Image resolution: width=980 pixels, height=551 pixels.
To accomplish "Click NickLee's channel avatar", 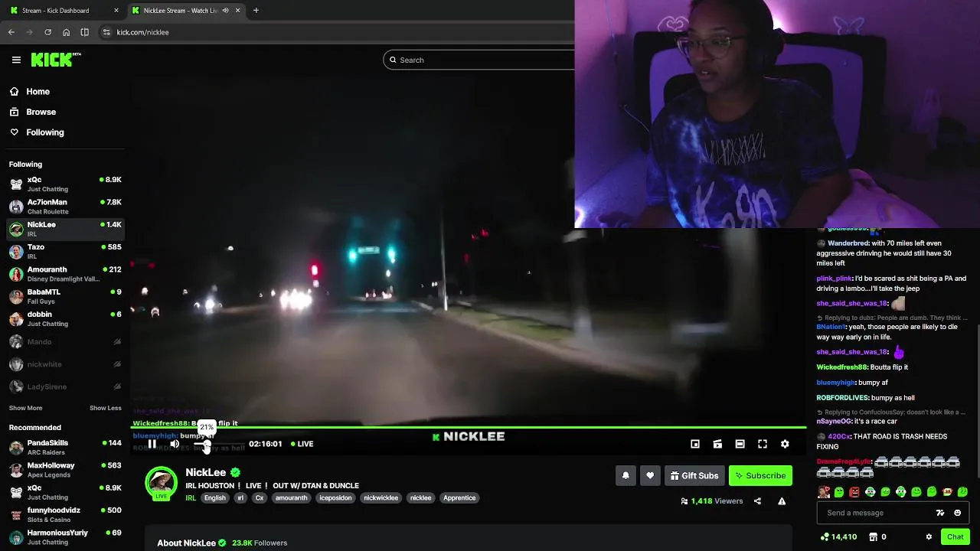I will point(161,483).
